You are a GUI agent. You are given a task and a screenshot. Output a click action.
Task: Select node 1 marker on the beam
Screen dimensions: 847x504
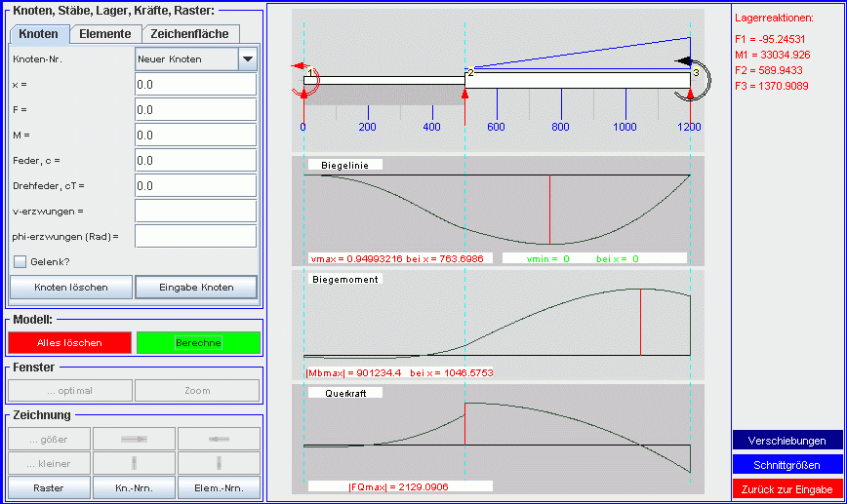point(309,74)
